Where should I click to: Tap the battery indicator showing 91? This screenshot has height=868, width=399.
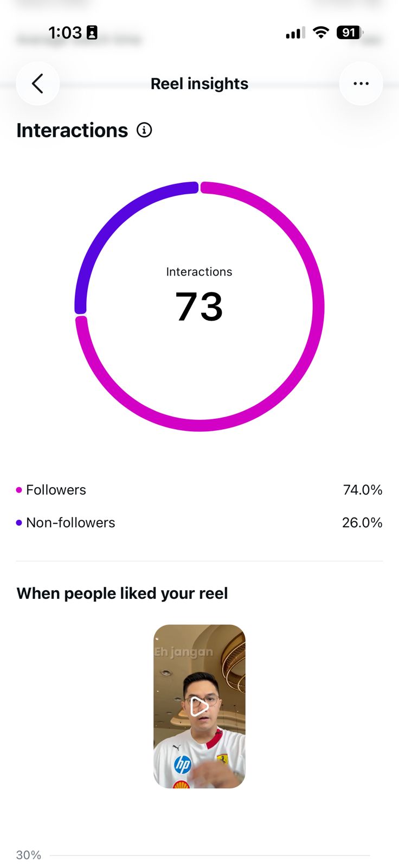coord(350,33)
